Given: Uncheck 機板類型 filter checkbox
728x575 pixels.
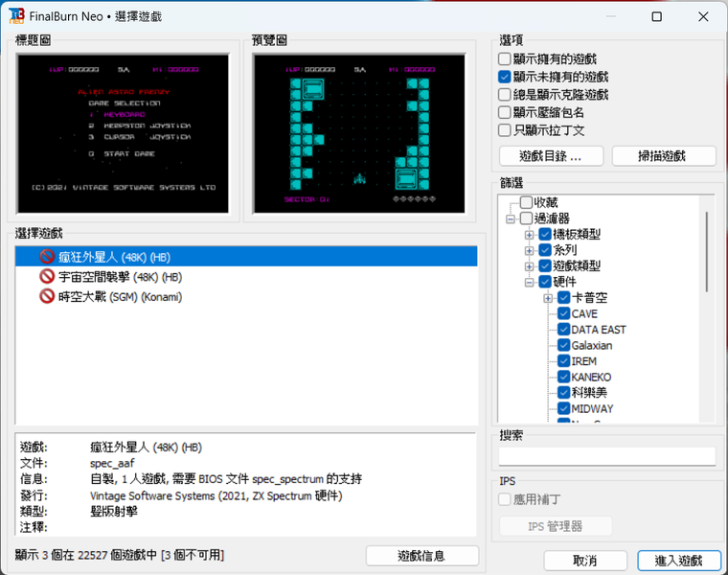Looking at the screenshot, I should click(x=545, y=234).
